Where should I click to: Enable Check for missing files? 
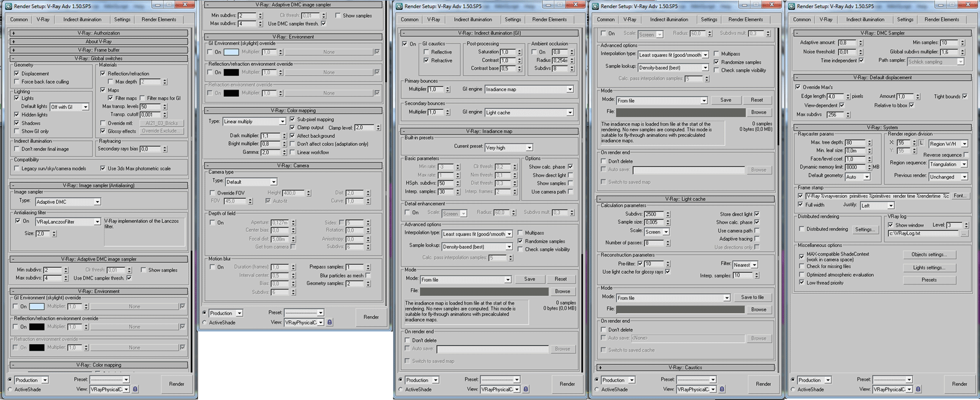[802, 267]
